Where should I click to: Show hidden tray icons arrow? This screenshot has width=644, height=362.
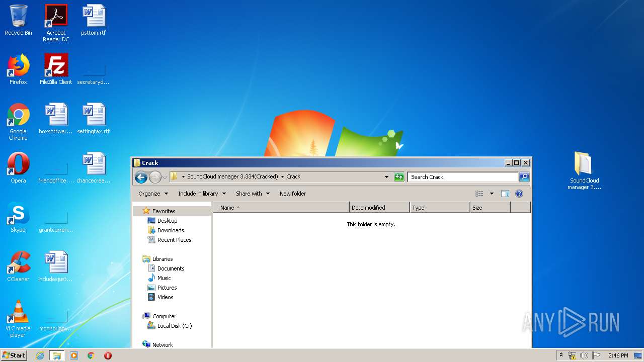pyautogui.click(x=561, y=355)
